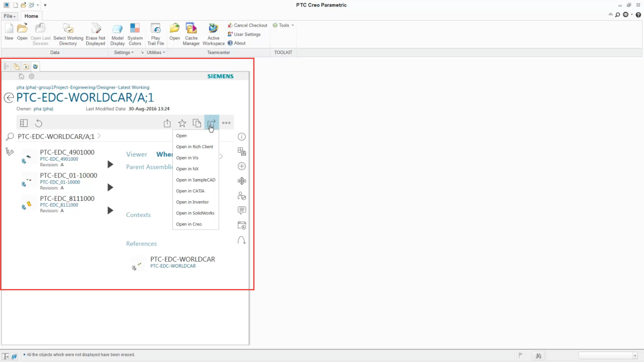This screenshot has width=644, height=362.
Task: Open System Colors settings
Action: 135,34
